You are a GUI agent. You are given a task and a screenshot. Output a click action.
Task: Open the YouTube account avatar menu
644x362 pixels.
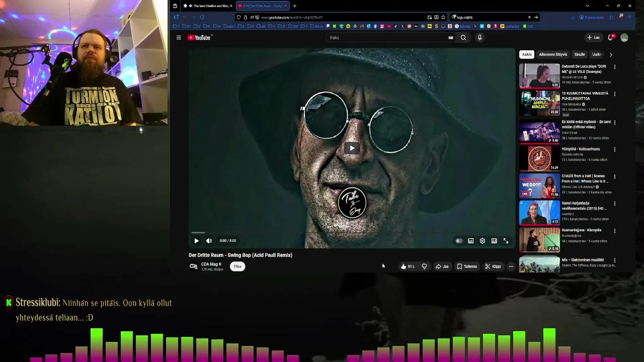[x=624, y=37]
